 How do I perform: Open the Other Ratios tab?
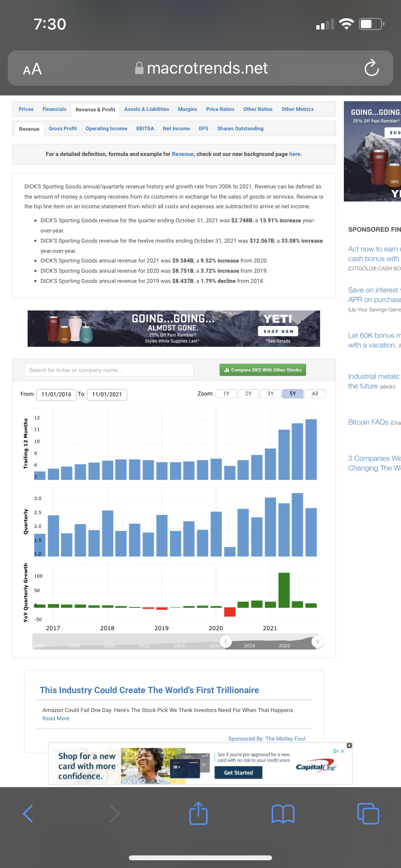click(258, 109)
